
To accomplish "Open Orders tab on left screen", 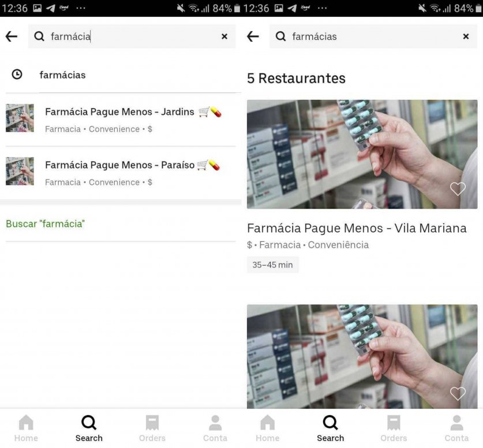I will click(152, 428).
